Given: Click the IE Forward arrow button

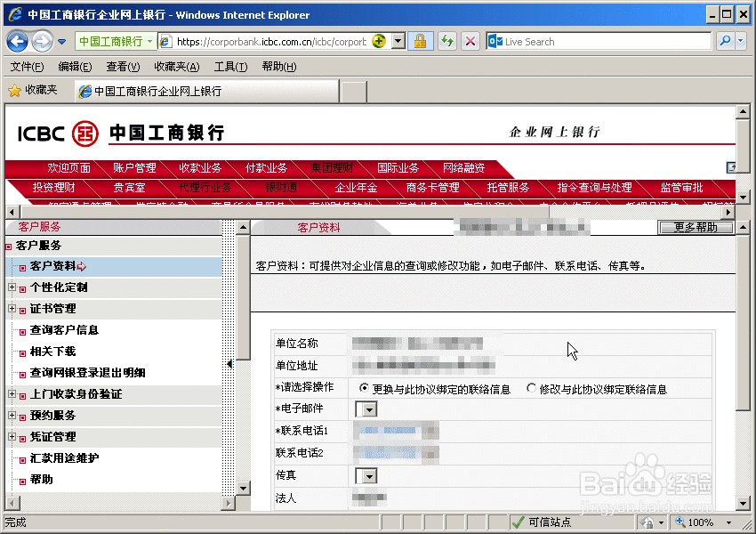Looking at the screenshot, I should [x=43, y=42].
